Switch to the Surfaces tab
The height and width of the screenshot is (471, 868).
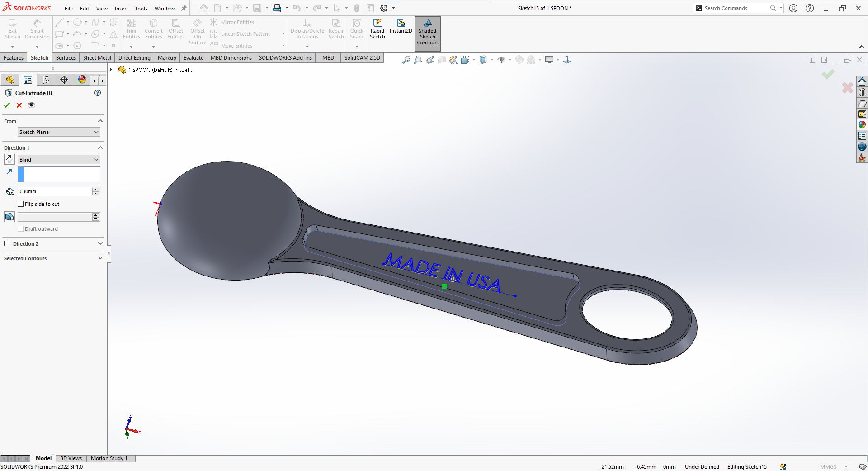[x=66, y=58]
